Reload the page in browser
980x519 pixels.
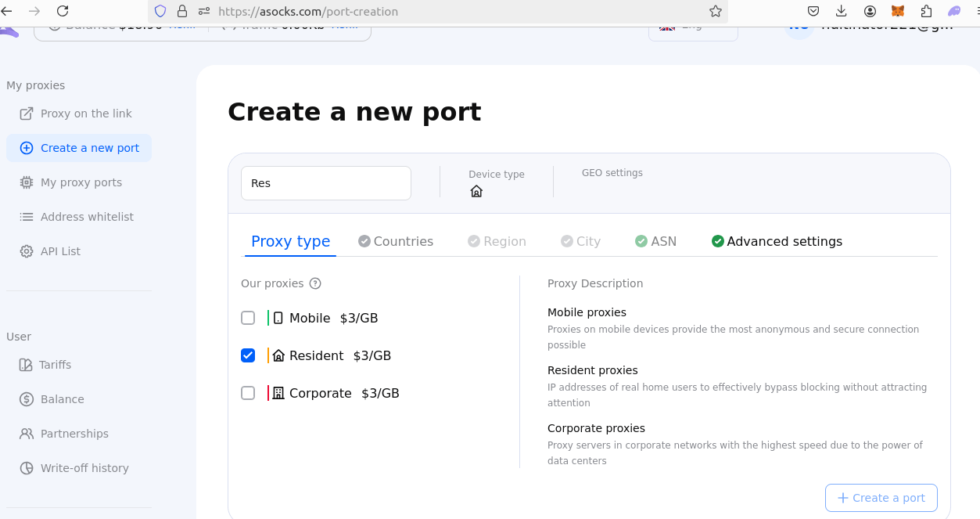click(x=63, y=11)
